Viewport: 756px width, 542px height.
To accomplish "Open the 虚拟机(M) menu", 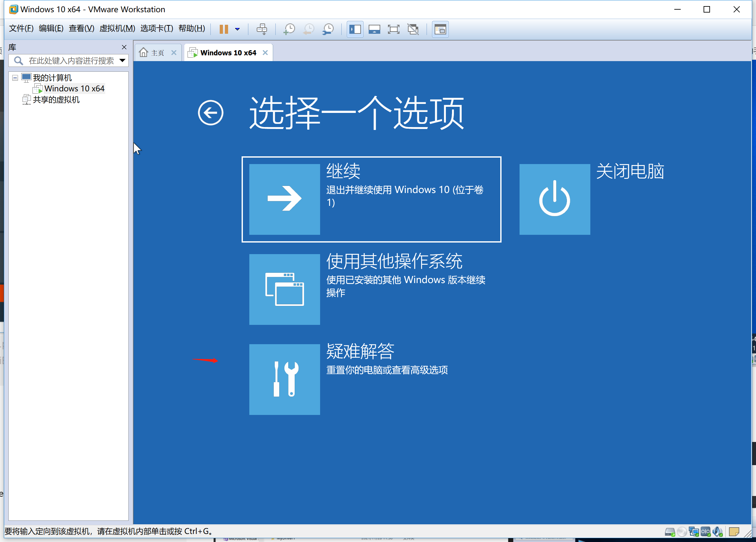I will [x=117, y=28].
